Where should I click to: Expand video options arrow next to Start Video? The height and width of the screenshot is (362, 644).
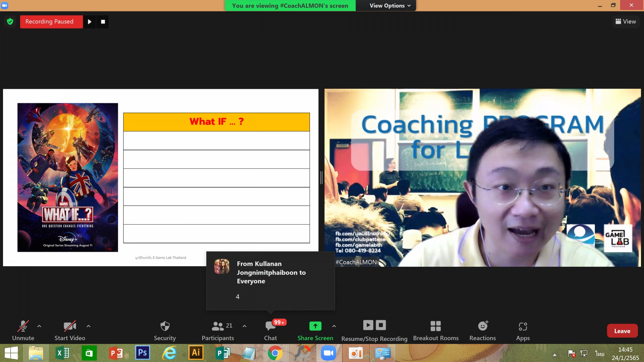(x=89, y=326)
